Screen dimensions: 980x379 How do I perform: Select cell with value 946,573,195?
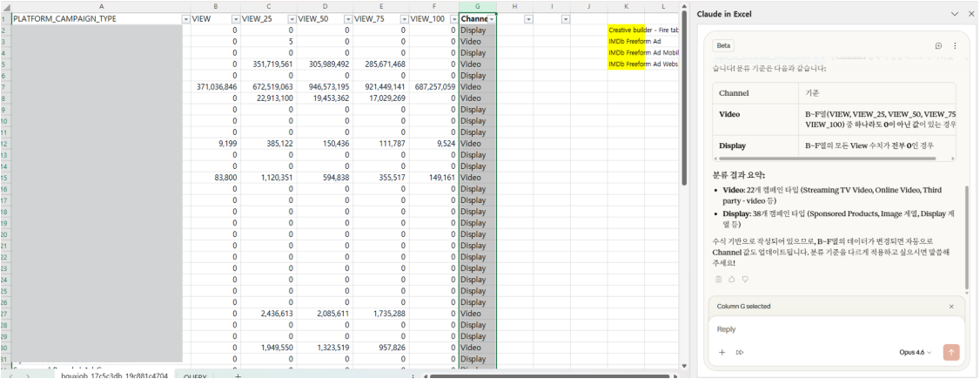coord(325,87)
